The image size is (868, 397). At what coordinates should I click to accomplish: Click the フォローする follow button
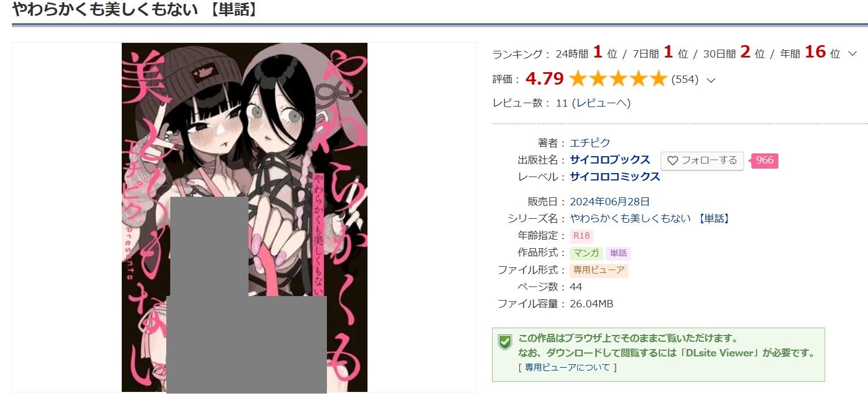coord(702,161)
